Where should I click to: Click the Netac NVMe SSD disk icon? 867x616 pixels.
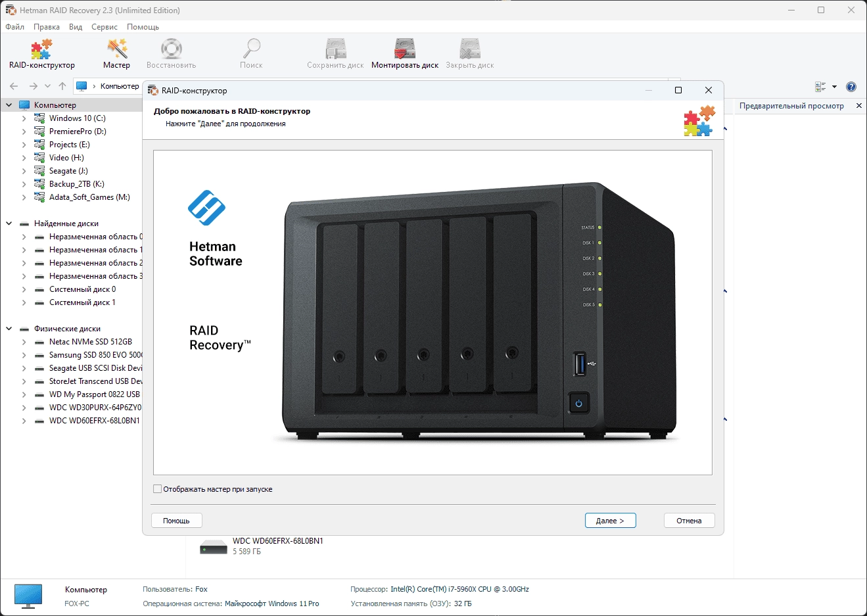(39, 342)
